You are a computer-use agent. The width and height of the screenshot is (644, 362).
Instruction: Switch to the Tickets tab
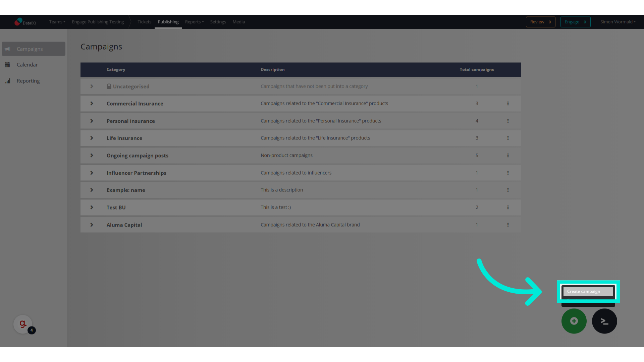[144, 22]
